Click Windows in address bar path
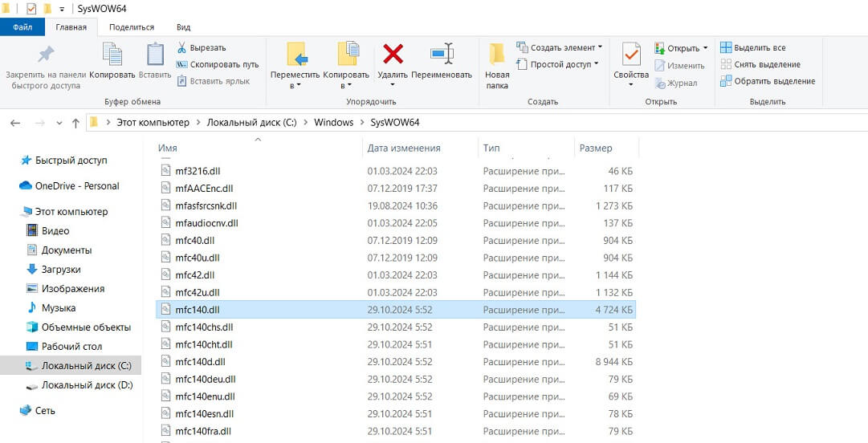Image resolution: width=868 pixels, height=443 pixels. click(334, 123)
